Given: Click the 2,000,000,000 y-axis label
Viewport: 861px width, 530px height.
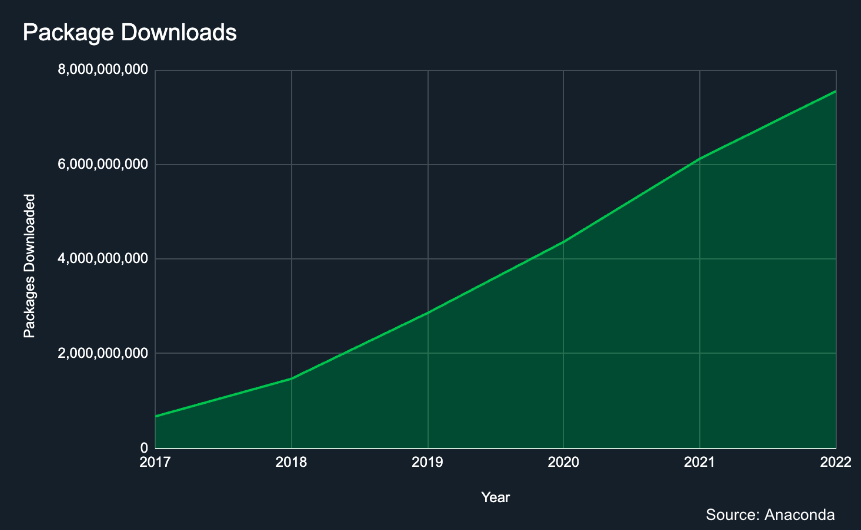Looking at the screenshot, I should pyautogui.click(x=103, y=353).
